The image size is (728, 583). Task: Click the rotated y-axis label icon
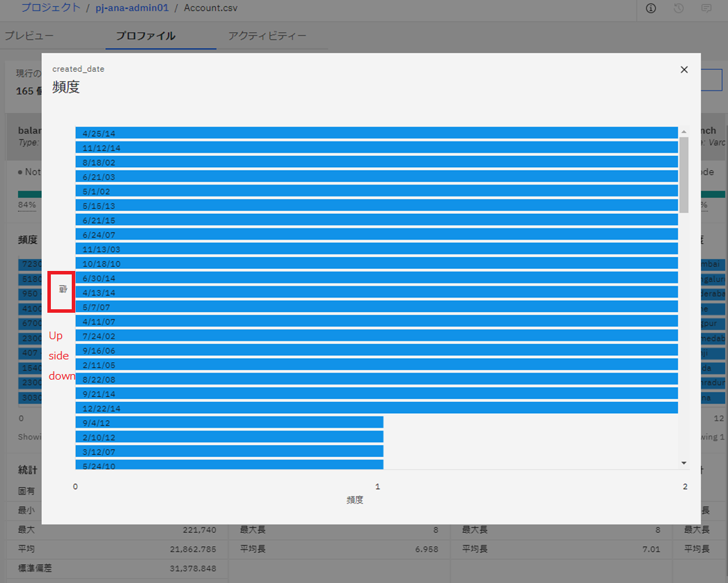[x=63, y=289]
